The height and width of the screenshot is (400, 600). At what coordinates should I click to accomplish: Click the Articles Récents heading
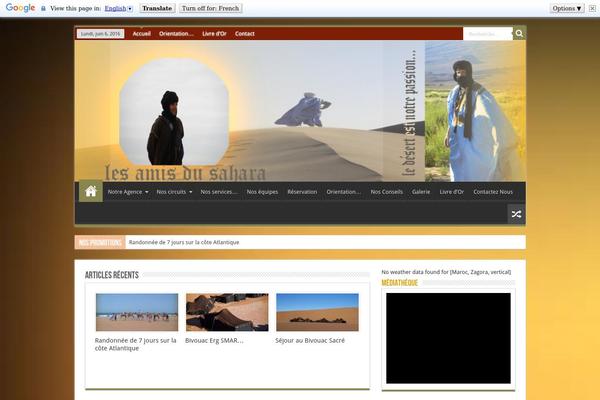112,275
